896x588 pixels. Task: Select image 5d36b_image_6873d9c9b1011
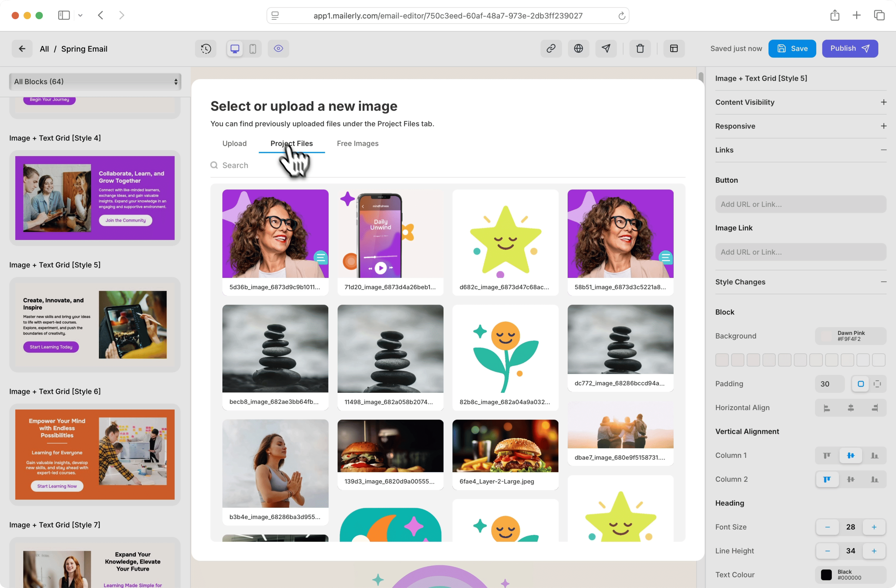pyautogui.click(x=275, y=243)
